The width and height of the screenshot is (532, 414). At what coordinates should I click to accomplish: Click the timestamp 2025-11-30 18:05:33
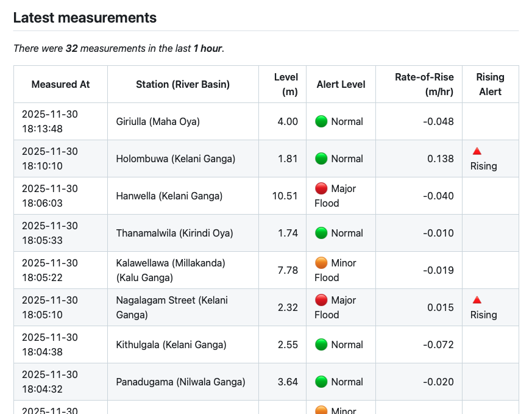coord(50,233)
